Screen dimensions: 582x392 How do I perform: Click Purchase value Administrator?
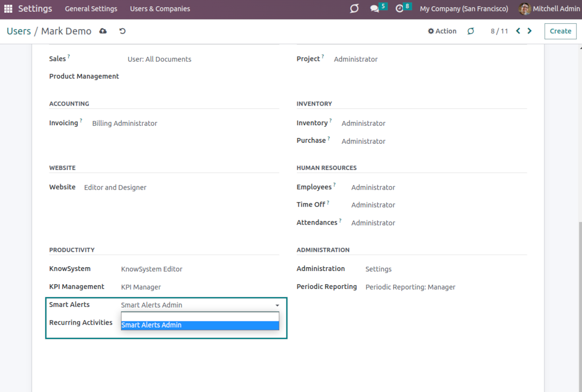364,142
